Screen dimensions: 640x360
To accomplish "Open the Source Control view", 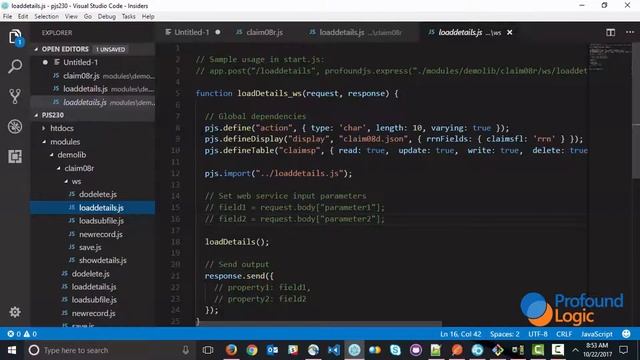I will (15, 96).
